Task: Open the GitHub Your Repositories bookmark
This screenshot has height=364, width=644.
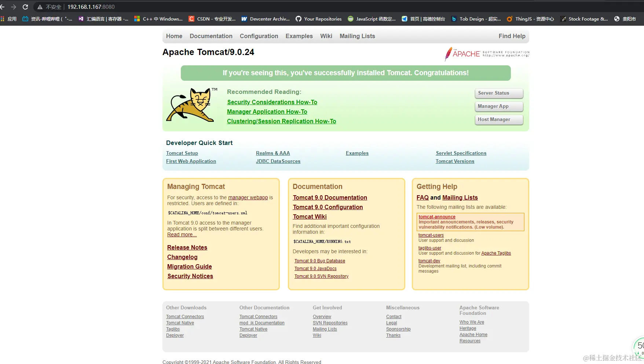Action: (x=319, y=19)
